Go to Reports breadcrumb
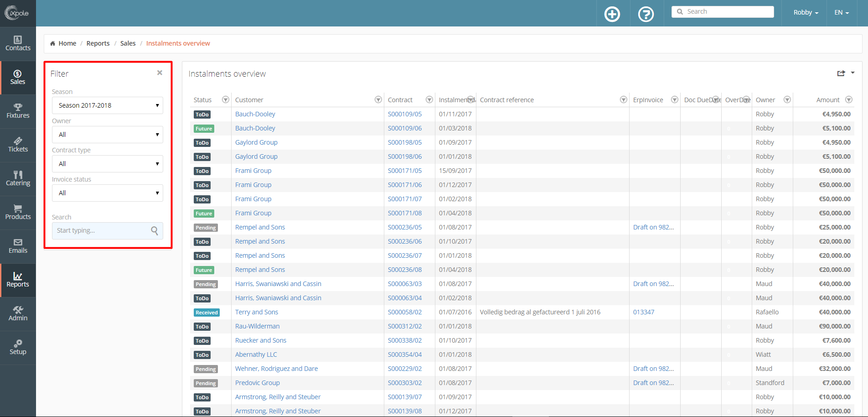The width and height of the screenshot is (868, 417). [98, 43]
